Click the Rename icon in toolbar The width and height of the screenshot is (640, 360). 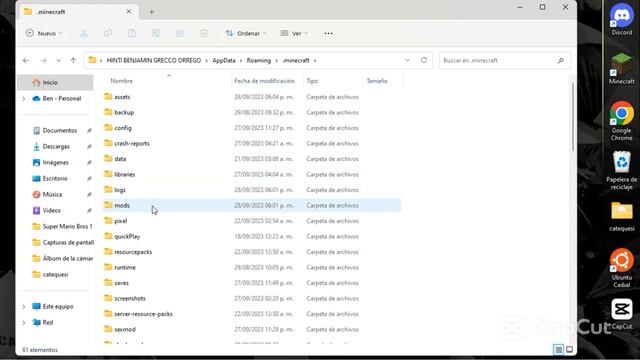(x=156, y=33)
